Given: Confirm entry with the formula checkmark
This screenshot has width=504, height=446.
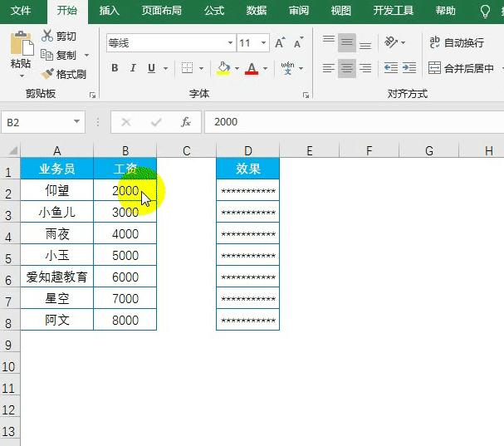Looking at the screenshot, I should click(156, 122).
